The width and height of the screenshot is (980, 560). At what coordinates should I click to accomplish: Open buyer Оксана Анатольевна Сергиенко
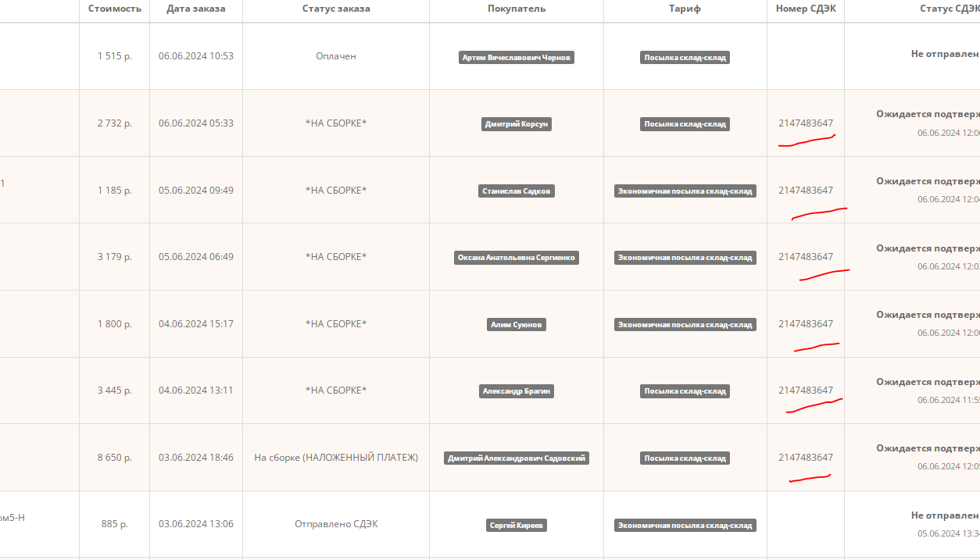pyautogui.click(x=517, y=258)
